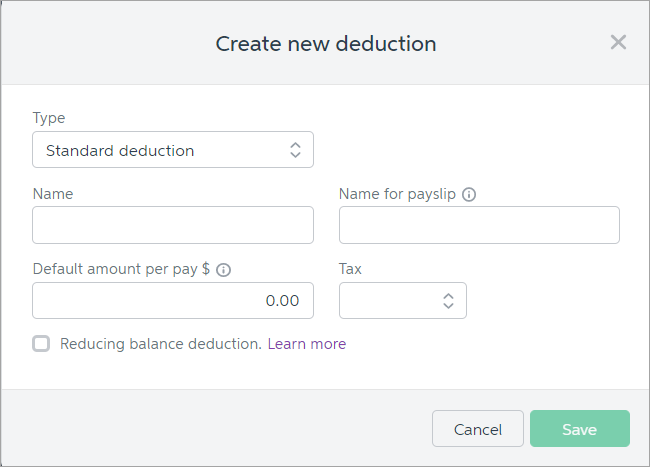Click info icon beside Name for payslip
Image resolution: width=650 pixels, height=467 pixels.
tap(469, 194)
